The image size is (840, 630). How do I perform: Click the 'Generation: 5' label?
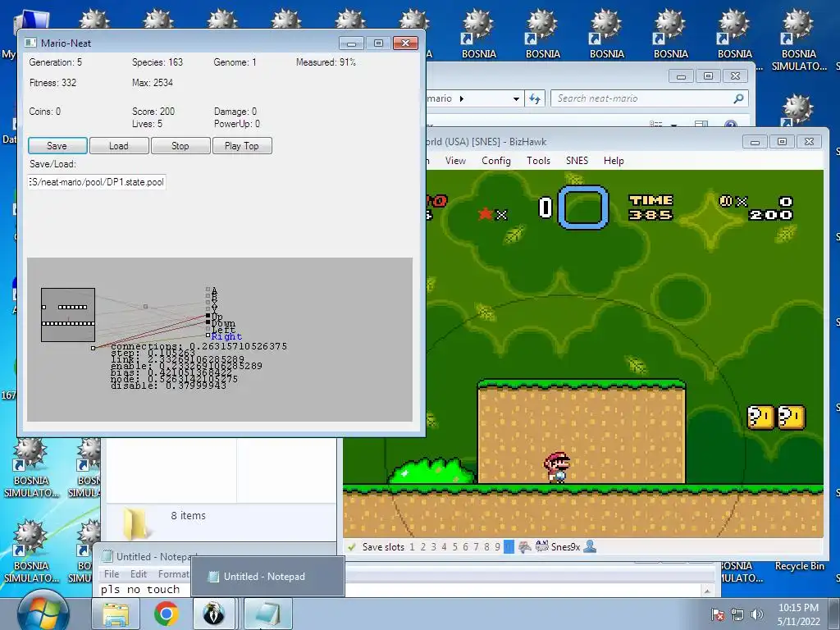pos(56,62)
